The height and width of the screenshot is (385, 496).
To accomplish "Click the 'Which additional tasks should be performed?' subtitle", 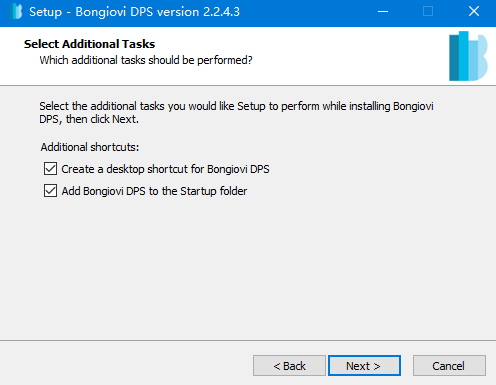I will [x=146, y=60].
